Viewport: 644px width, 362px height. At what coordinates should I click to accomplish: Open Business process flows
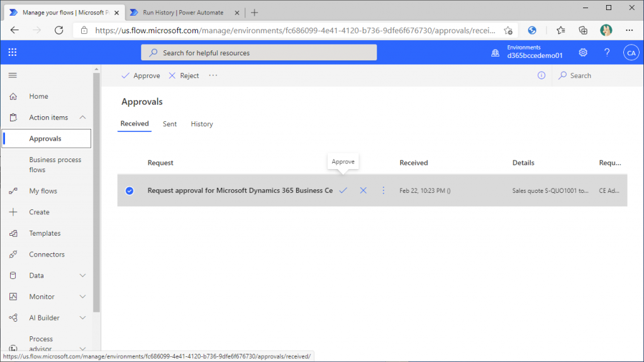coord(55,165)
